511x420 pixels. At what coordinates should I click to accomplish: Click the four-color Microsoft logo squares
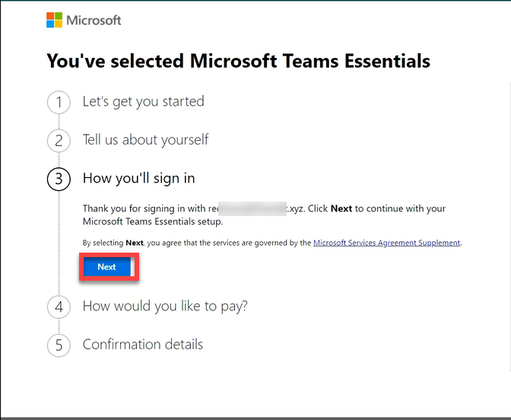54,20
